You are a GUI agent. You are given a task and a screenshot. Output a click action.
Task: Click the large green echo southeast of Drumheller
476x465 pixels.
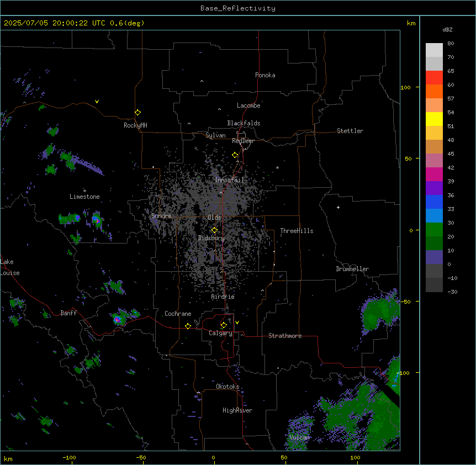[x=381, y=311]
